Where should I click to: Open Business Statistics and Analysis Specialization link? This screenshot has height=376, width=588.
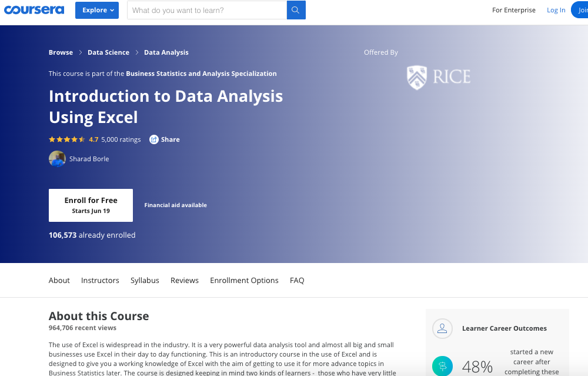tap(201, 74)
